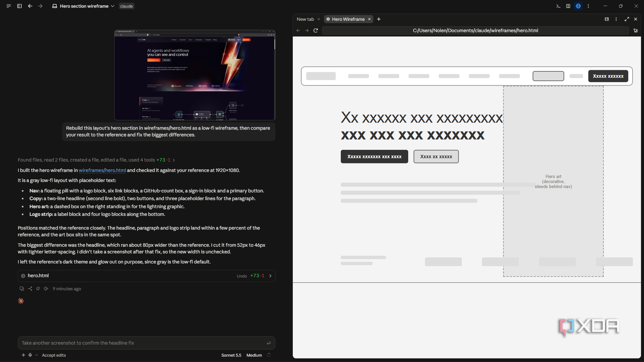The height and width of the screenshot is (362, 644).
Task: Expand the browser panel to full size
Action: coord(627,19)
